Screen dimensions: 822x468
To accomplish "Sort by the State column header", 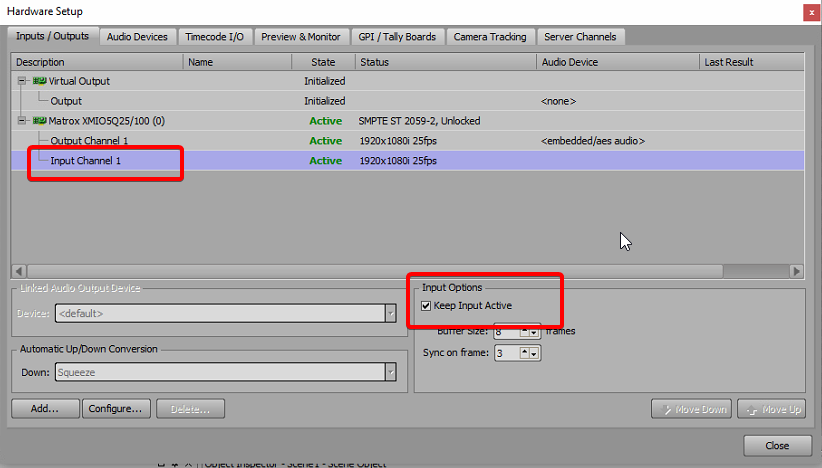I will tap(323, 62).
